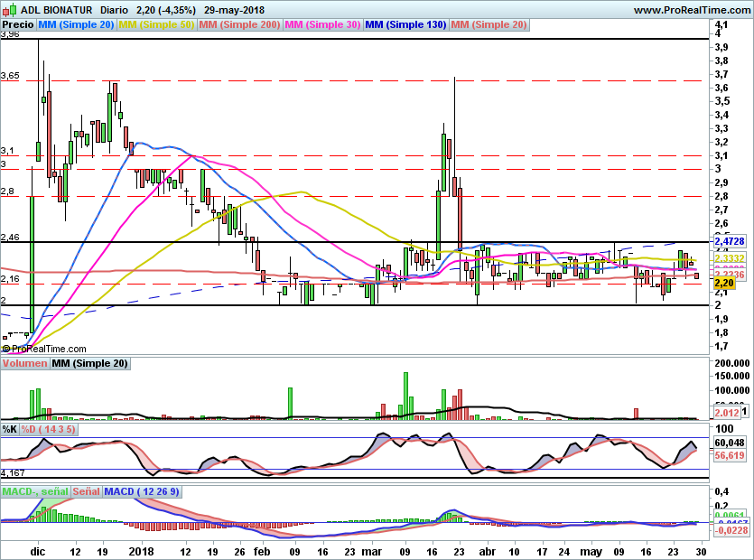Click the MACD (12 26 9) label

[x=142, y=491]
